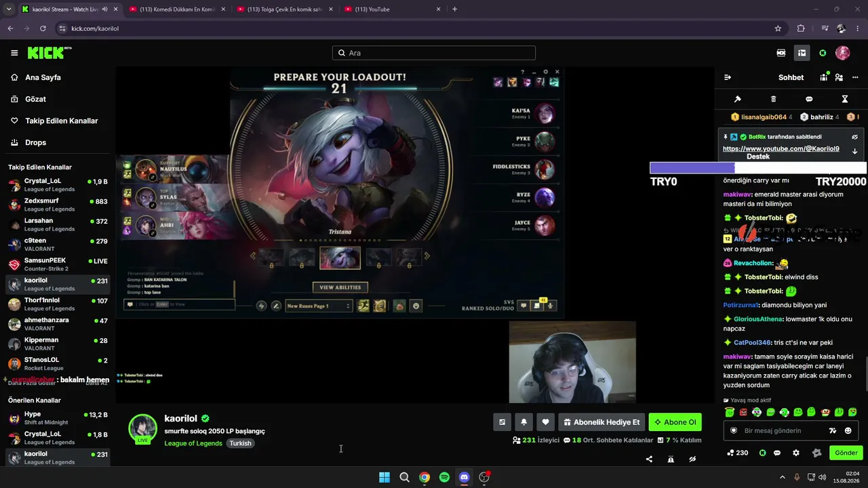This screenshot has height=488, width=868.
Task: Open Zedxsmurf channel in followed list
Action: (58, 205)
